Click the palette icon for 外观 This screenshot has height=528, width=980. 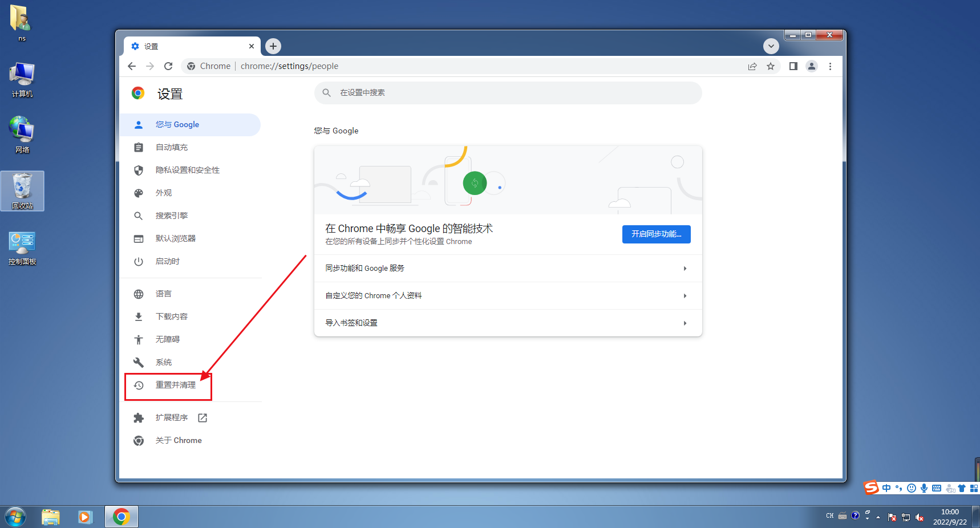(139, 193)
